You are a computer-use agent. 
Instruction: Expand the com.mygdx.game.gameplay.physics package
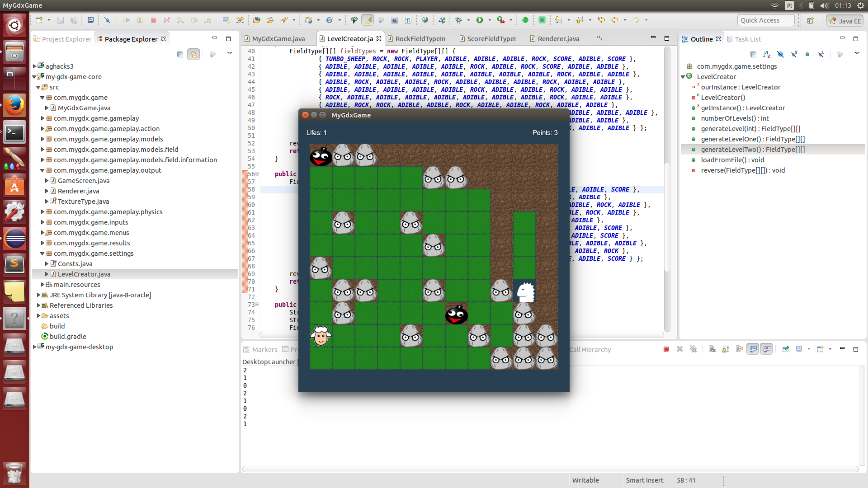[43, 212]
